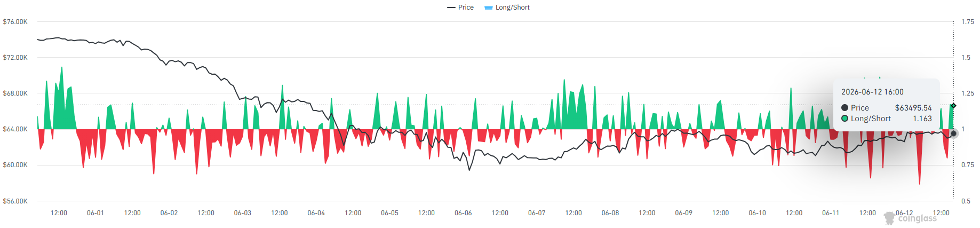Click the 1.163 ratio value in tooltip

pyautogui.click(x=922, y=119)
